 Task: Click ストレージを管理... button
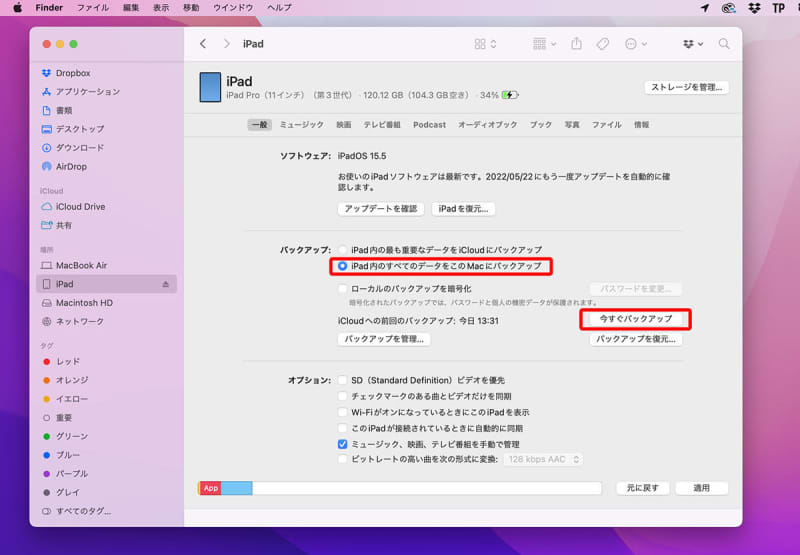click(x=686, y=87)
